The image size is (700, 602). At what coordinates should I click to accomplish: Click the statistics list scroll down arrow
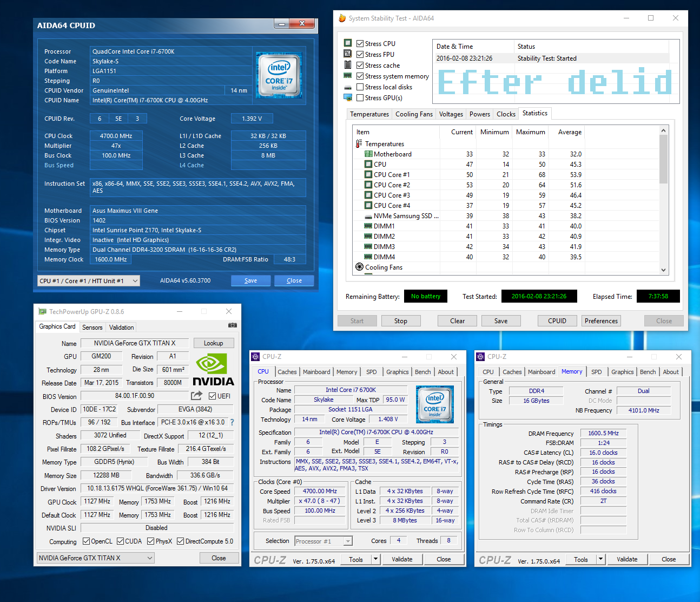coord(663,270)
